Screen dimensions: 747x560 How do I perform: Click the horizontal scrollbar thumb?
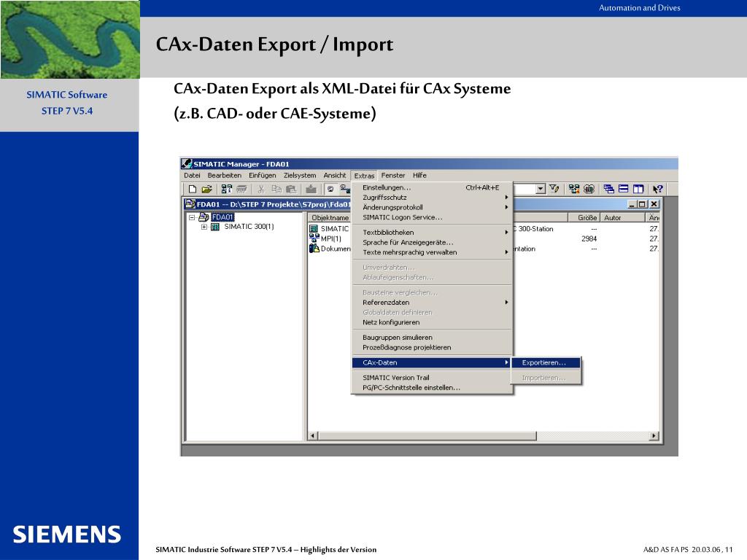427,436
